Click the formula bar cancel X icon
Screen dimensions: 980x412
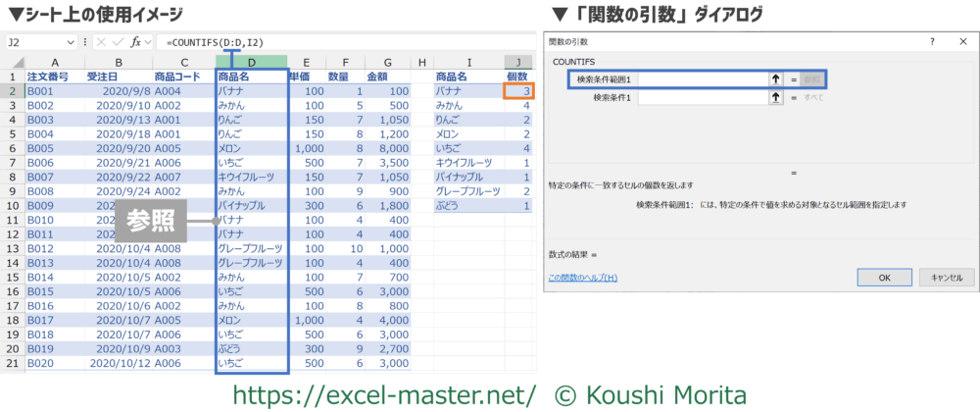point(101,43)
